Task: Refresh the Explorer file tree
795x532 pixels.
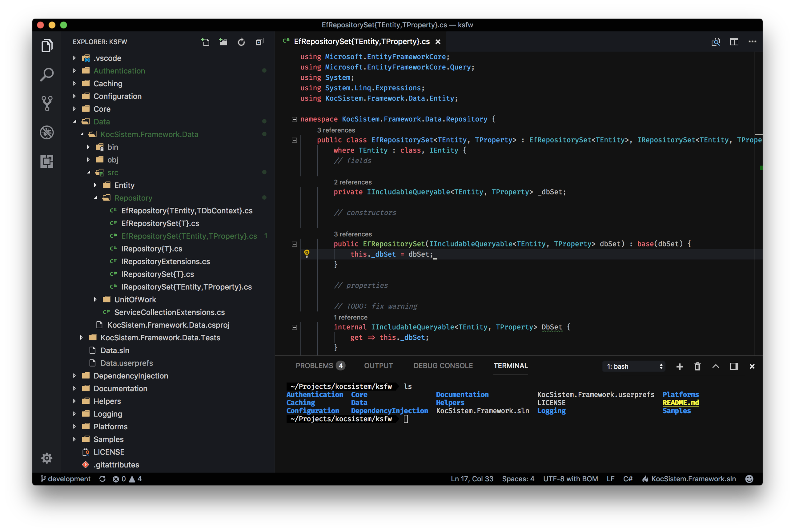Action: tap(241, 42)
